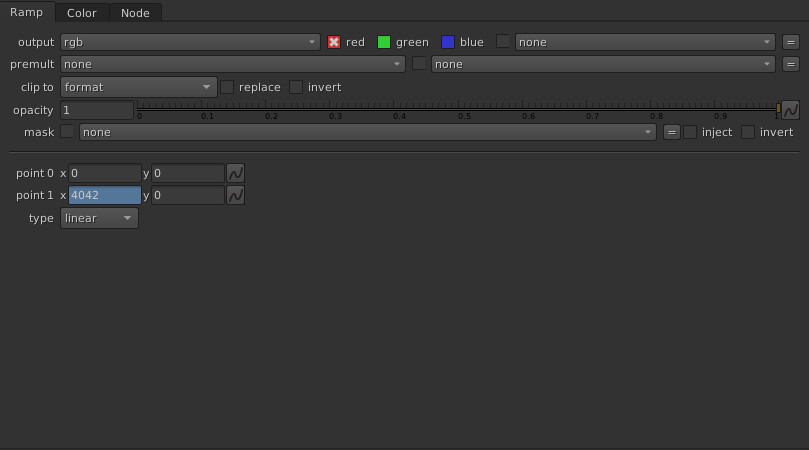The image size is (809, 450).
Task: Open the premult none dropdown
Action: coord(233,65)
